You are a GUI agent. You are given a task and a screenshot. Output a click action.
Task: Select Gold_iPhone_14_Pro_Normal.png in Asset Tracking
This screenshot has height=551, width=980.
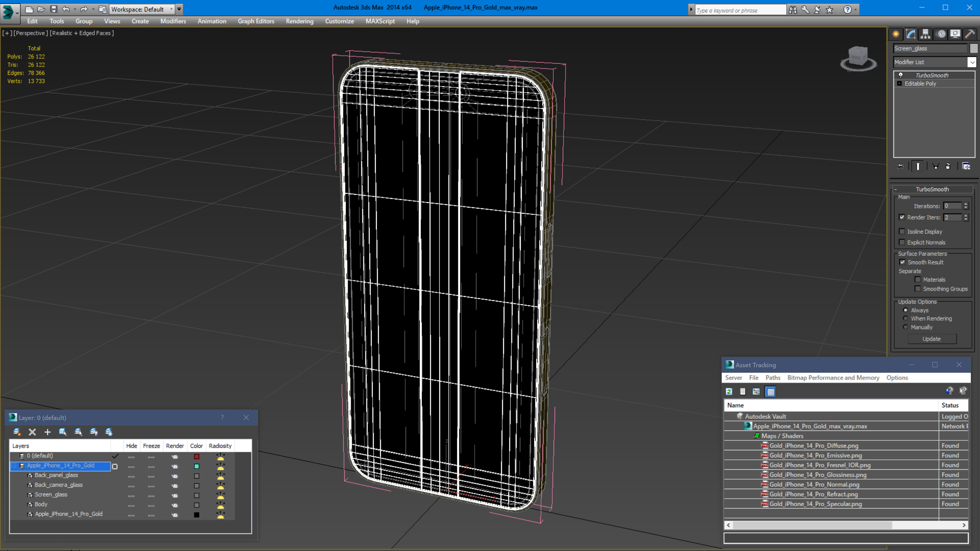click(814, 484)
